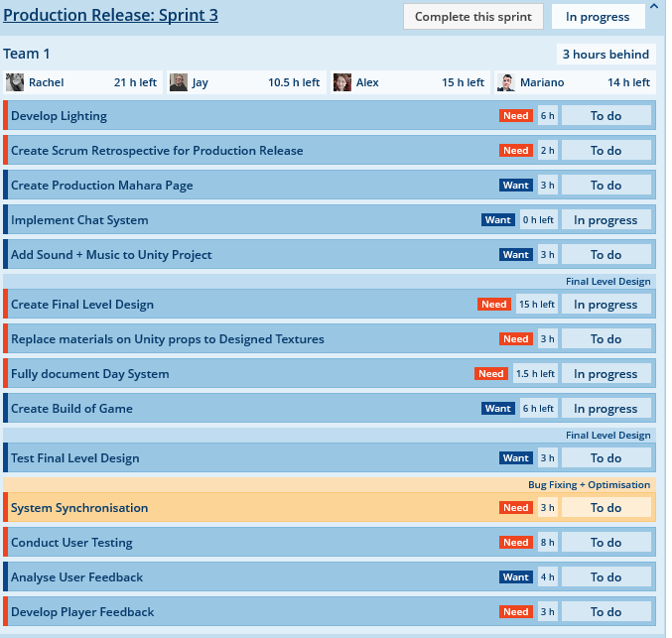
Task: Click Jay's avatar photo
Action: 179,82
